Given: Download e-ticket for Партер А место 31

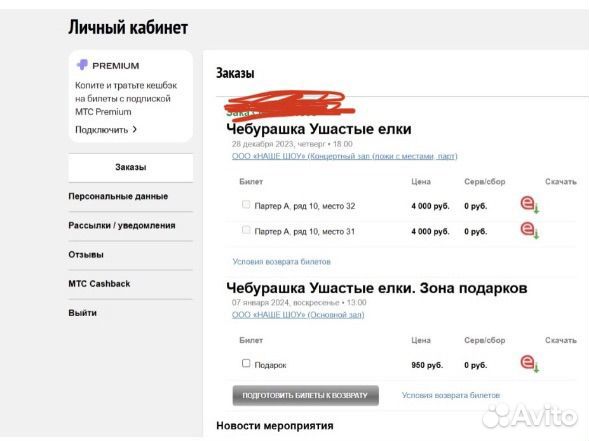Looking at the screenshot, I should 530,230.
